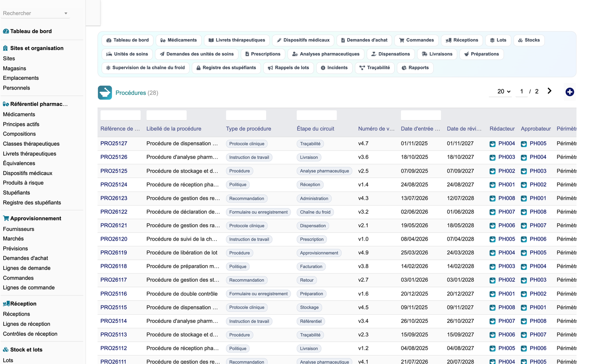
Task: Open the Rapports toolbar shortcut
Action: (415, 68)
